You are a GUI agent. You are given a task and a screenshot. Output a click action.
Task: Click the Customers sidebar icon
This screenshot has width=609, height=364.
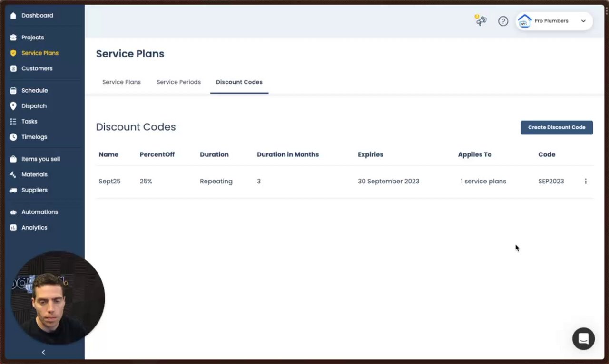[x=13, y=68]
